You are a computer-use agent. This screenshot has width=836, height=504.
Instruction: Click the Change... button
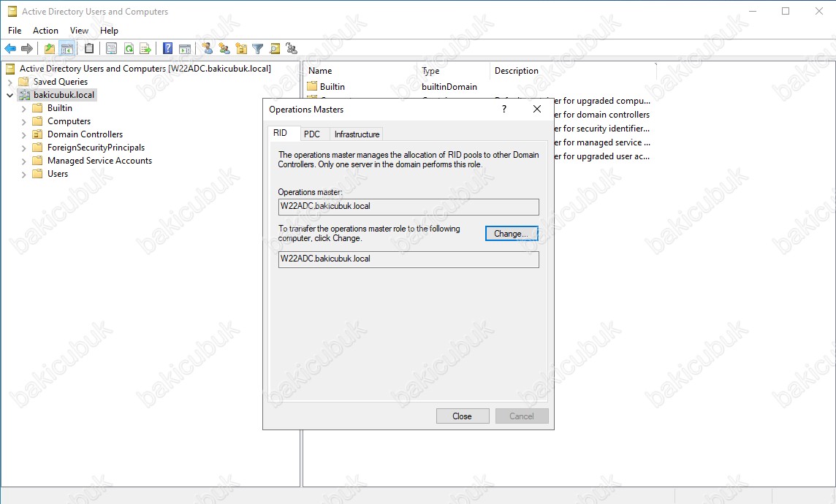(x=512, y=233)
